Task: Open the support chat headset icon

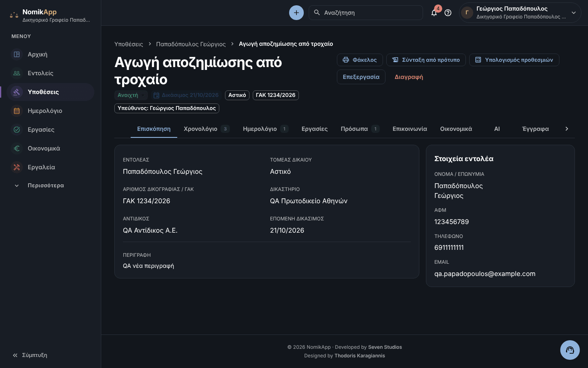Action: (570, 350)
